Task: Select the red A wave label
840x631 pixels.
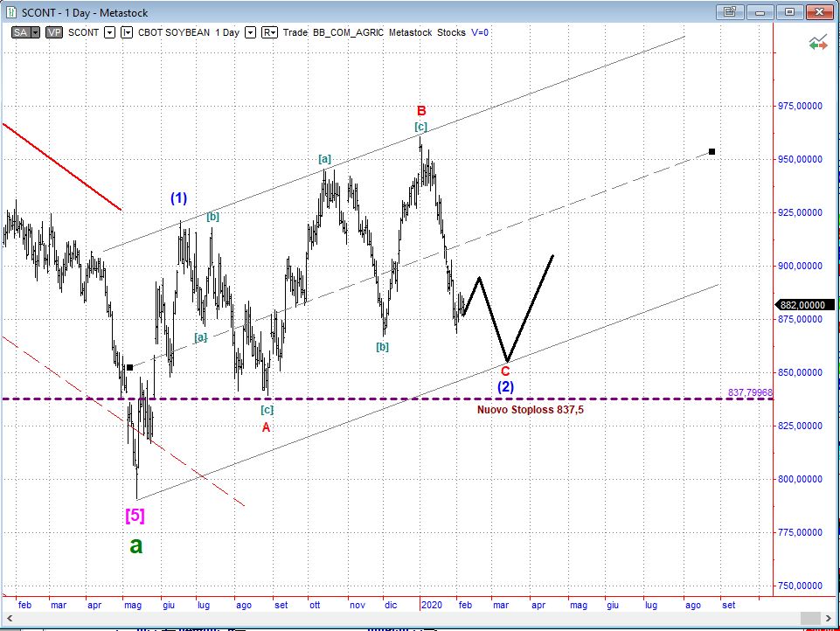Action: click(267, 427)
